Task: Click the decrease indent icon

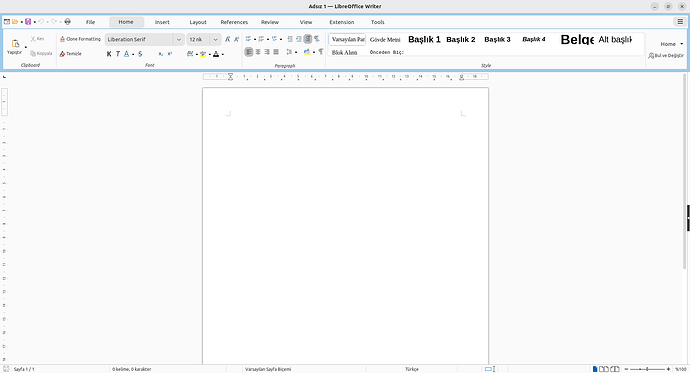Action: click(x=299, y=39)
